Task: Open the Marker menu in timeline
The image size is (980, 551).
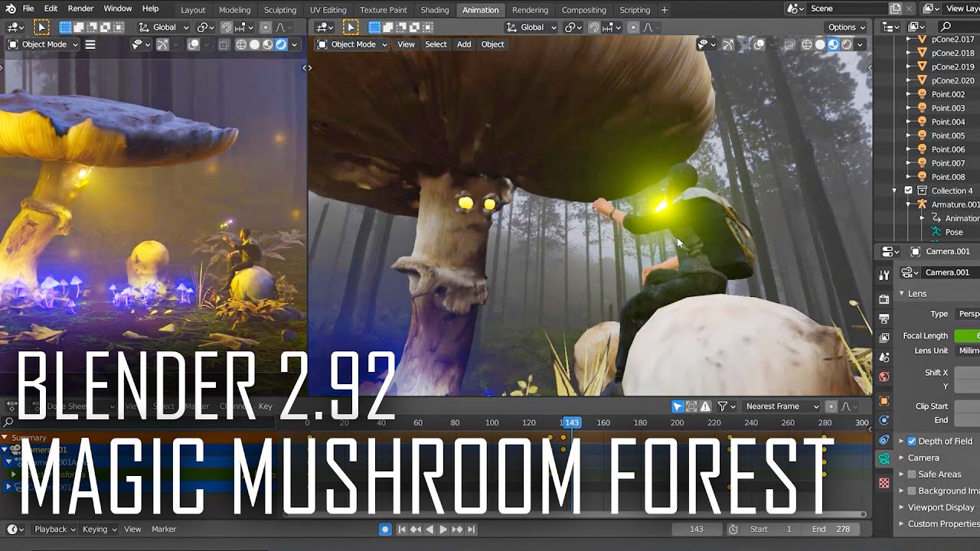Action: 164,529
